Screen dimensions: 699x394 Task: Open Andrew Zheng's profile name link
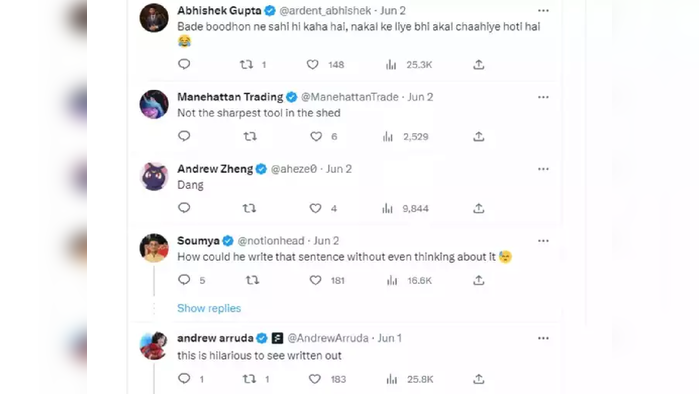tap(215, 169)
